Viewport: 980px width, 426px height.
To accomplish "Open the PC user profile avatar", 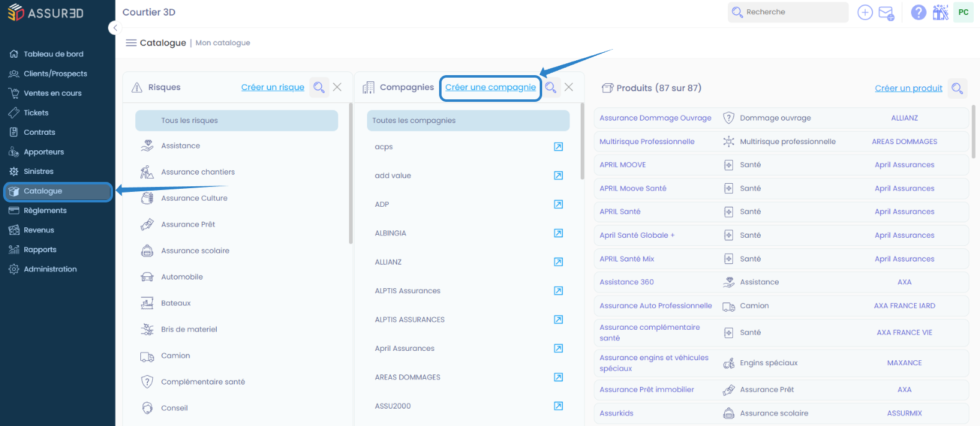I will pos(963,12).
